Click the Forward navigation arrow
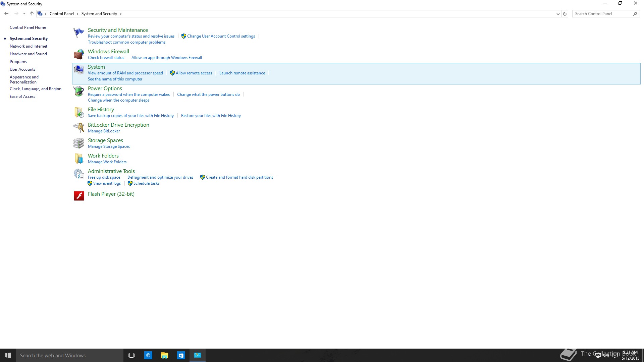The image size is (644, 362). (16, 14)
